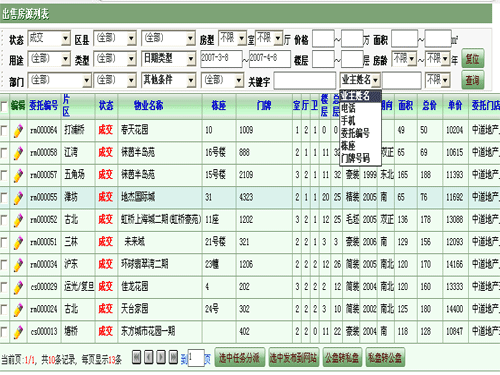
Task: Expand the 日期类型 dropdown
Action: tap(168, 59)
